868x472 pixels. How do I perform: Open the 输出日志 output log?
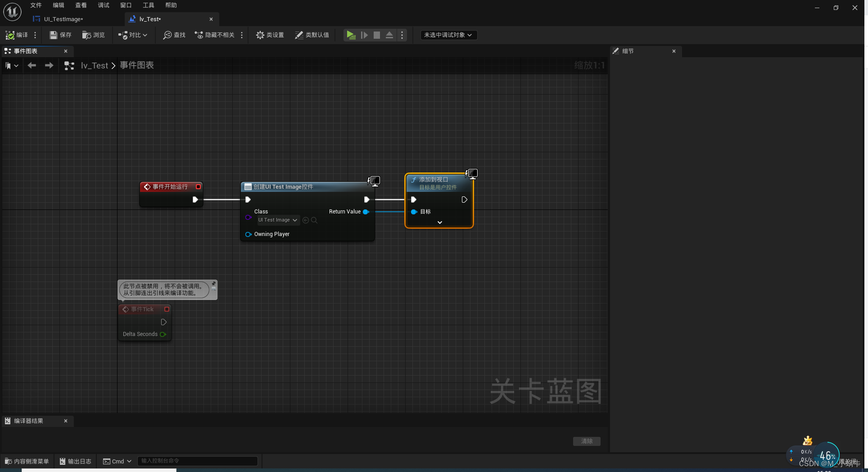coord(75,461)
